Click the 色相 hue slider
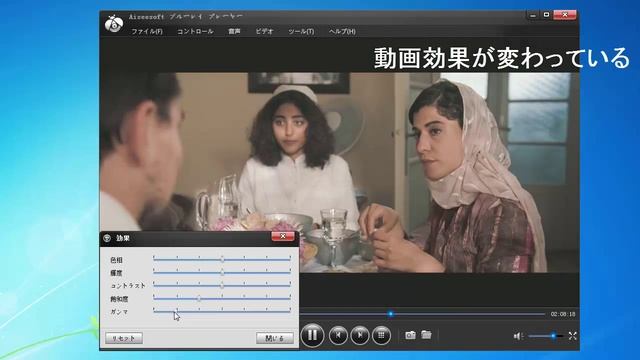Image resolution: width=640 pixels, height=360 pixels. pyautogui.click(x=222, y=259)
